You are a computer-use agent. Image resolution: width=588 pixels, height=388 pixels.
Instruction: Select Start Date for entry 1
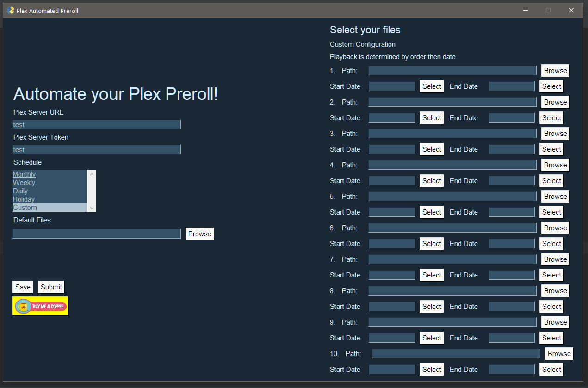pyautogui.click(x=432, y=86)
